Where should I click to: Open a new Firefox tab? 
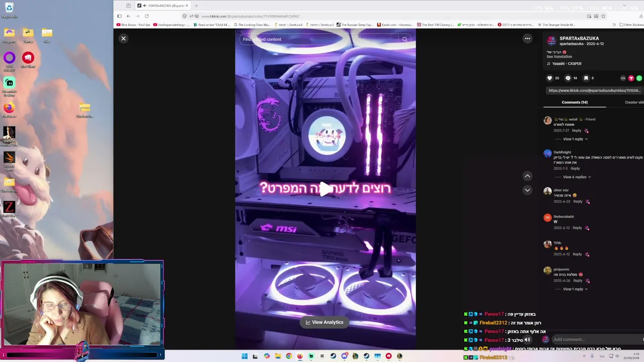click(x=196, y=6)
